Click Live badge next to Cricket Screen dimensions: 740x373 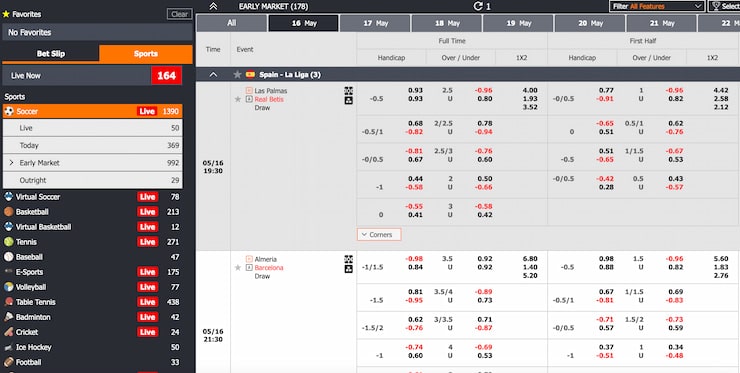[147, 332]
